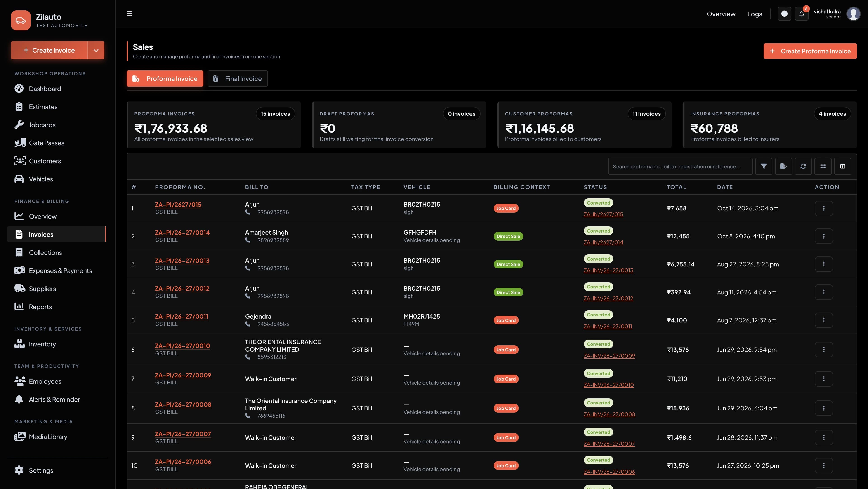Open Gate Passes in sidebar
Viewport: 868px width, 489px height.
click(57, 143)
